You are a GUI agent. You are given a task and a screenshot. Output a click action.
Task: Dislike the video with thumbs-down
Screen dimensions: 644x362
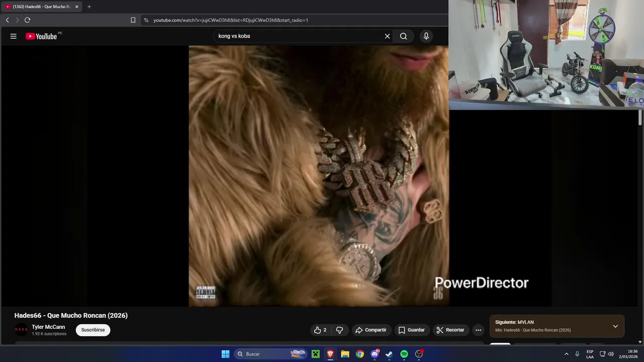[340, 330]
